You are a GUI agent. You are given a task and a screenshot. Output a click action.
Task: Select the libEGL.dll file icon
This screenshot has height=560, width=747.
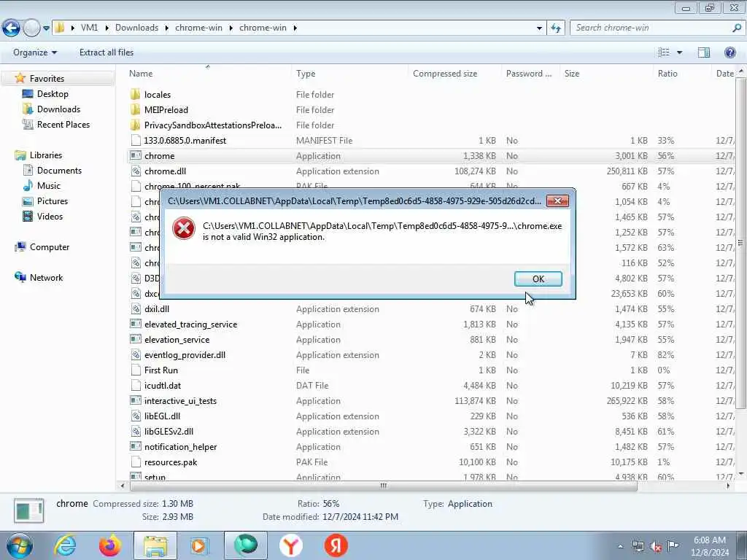135,416
